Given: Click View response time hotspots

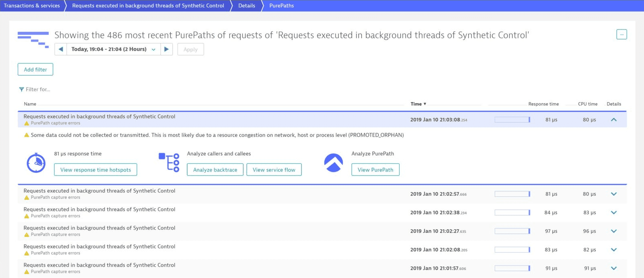Looking at the screenshot, I should coord(96,170).
